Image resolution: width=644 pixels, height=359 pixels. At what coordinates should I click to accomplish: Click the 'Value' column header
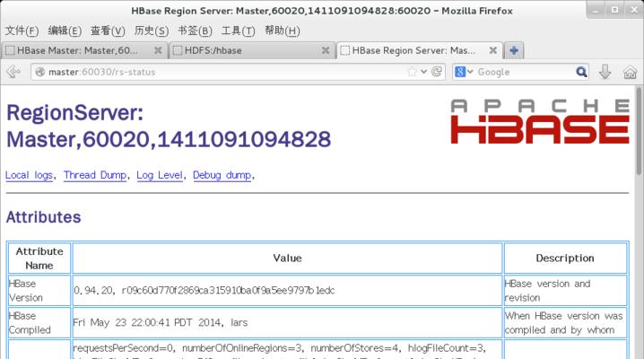coord(287,258)
